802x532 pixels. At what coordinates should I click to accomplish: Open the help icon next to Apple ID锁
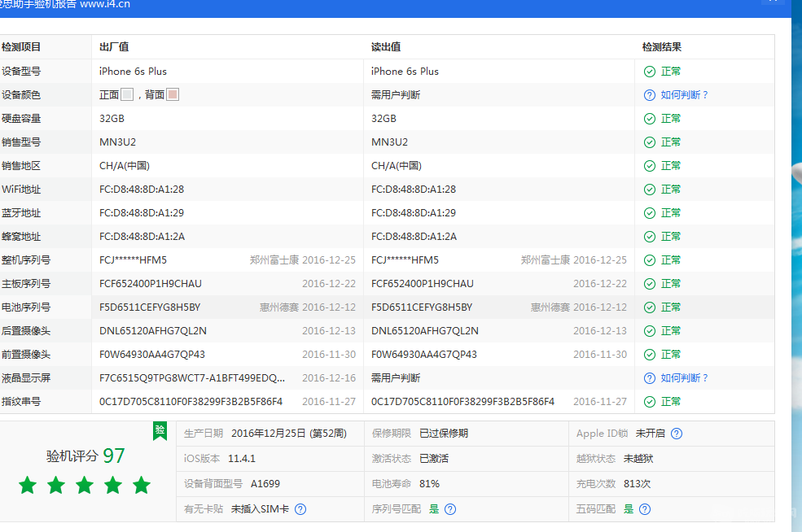676,434
